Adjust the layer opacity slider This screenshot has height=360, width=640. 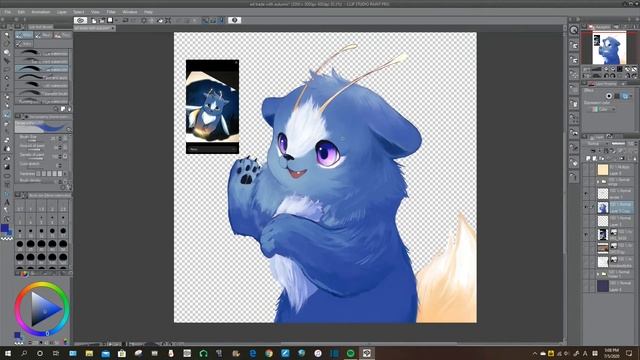(x=618, y=143)
